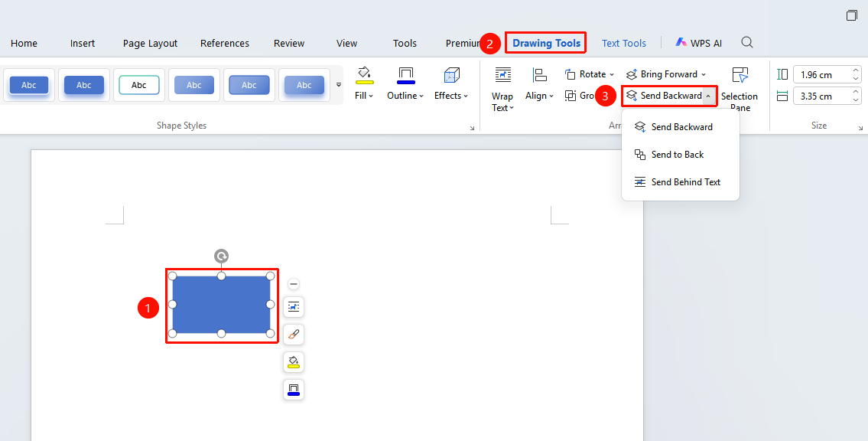Click the floating layout options icon beside shape
868x441 pixels.
click(x=294, y=307)
